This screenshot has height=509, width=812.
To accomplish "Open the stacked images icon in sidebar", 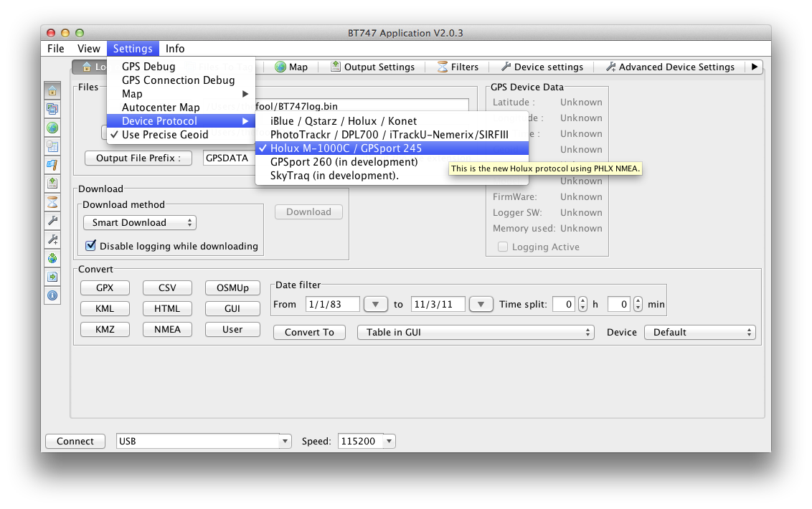I will tap(52, 109).
